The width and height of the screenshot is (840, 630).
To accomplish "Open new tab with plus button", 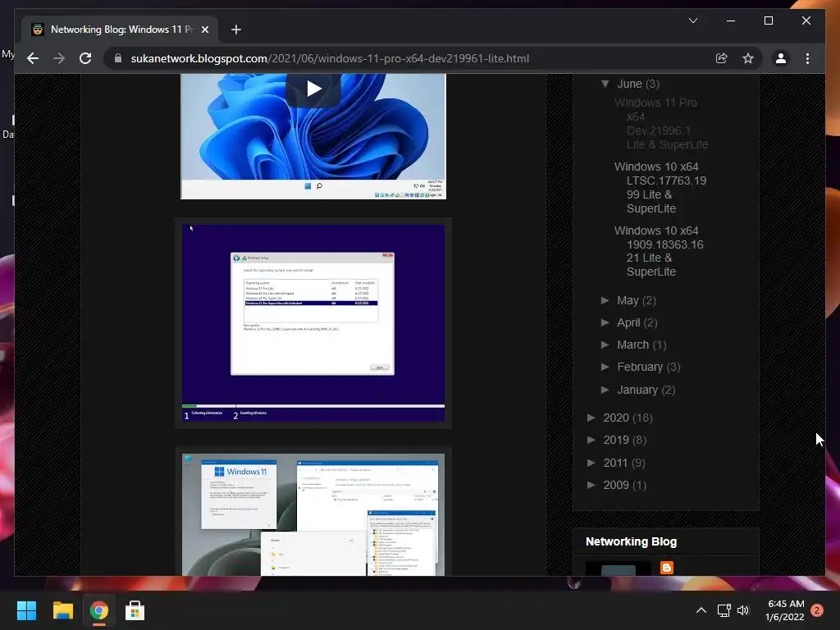I will coord(235,30).
